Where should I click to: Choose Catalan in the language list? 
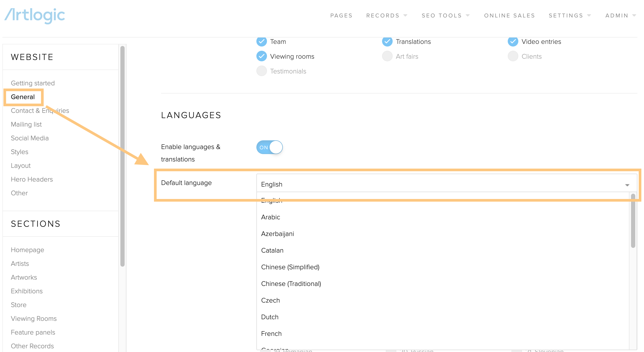[272, 250]
